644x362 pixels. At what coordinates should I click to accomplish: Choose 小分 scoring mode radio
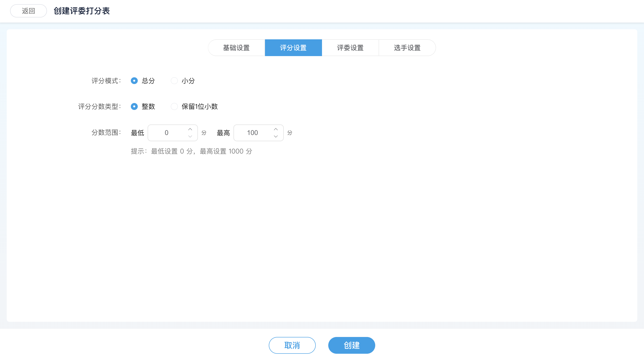[174, 81]
